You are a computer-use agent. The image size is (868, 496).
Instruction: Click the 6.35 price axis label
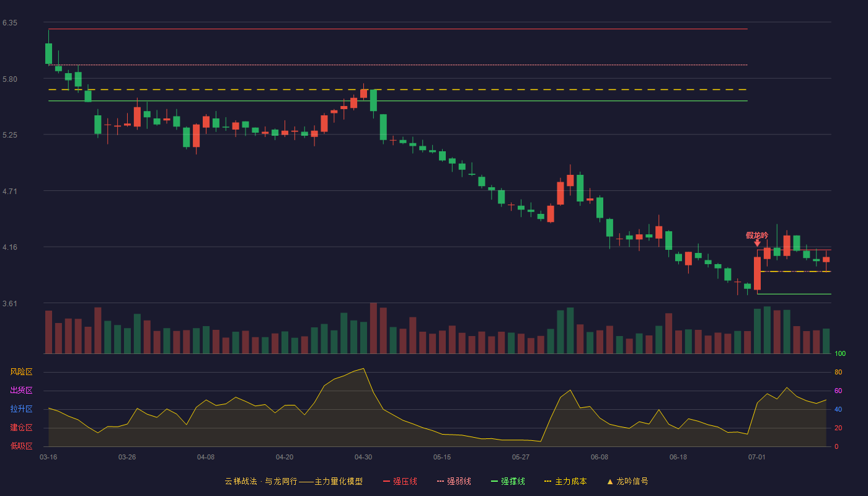(10, 23)
